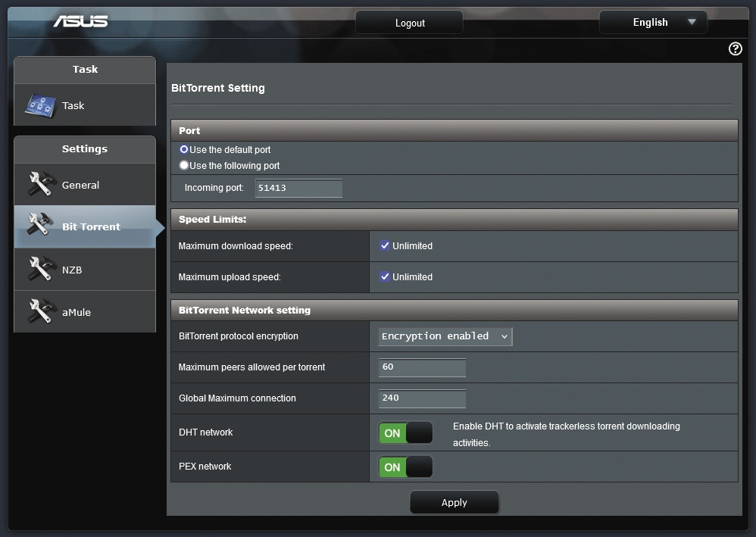Click the BitTorrent Network setting header
This screenshot has width=756, height=537.
pyautogui.click(x=455, y=311)
